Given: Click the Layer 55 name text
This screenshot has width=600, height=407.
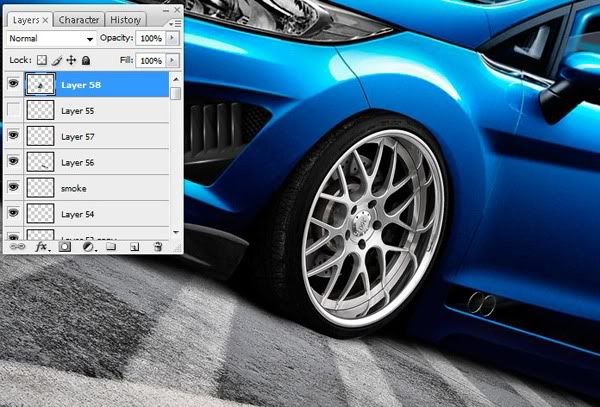Looking at the screenshot, I should [78, 111].
